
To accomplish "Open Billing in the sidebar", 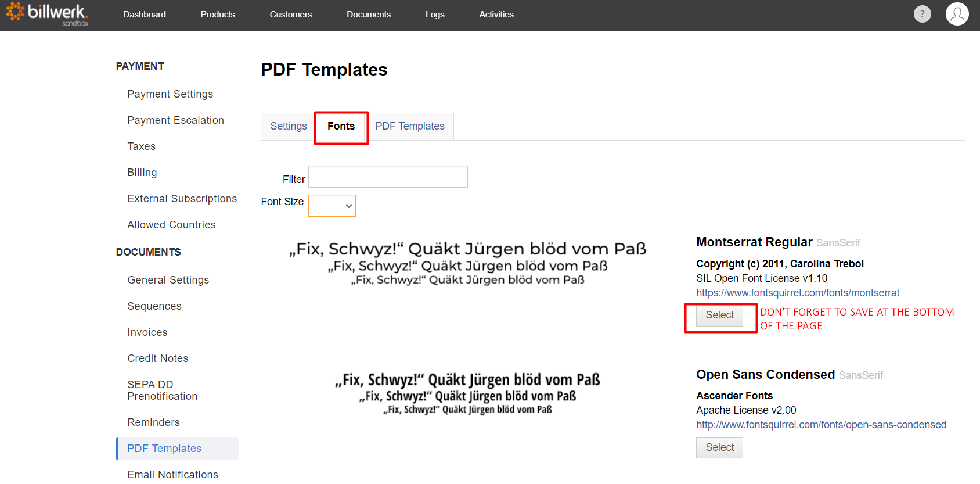I will pos(142,173).
